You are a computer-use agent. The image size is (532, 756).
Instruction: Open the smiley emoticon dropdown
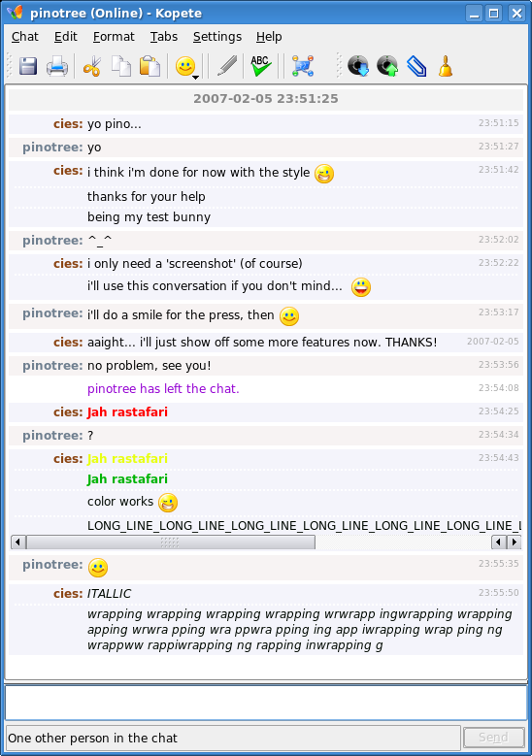click(187, 67)
